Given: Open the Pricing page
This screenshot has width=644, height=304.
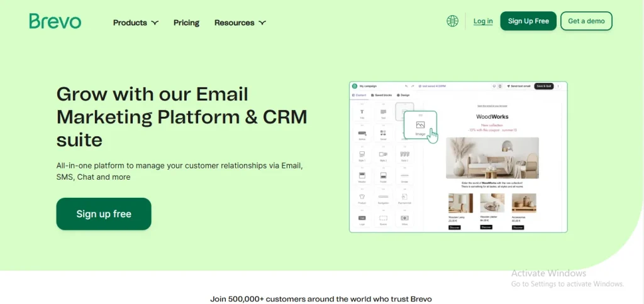Looking at the screenshot, I should (x=186, y=23).
